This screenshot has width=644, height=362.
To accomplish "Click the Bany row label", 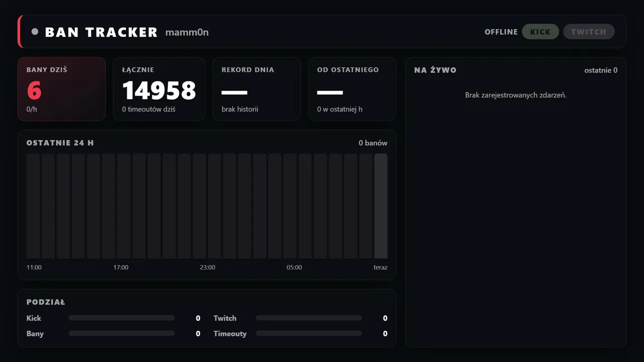I will coord(35,334).
